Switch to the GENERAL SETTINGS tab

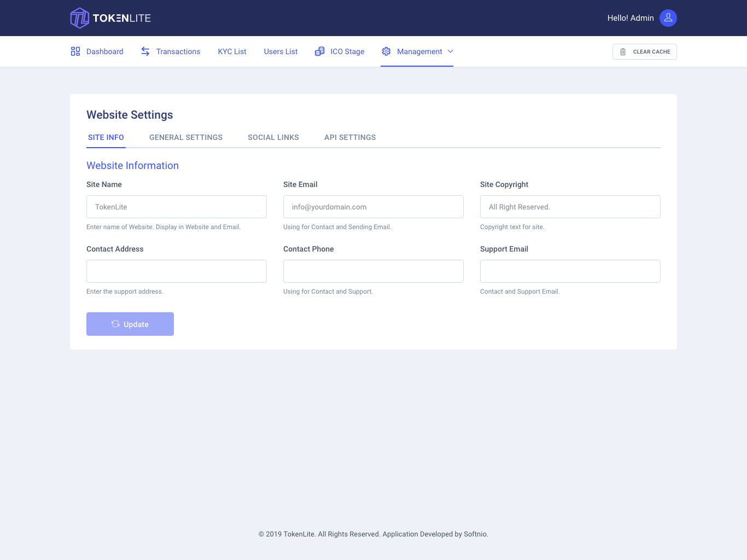[x=185, y=137]
